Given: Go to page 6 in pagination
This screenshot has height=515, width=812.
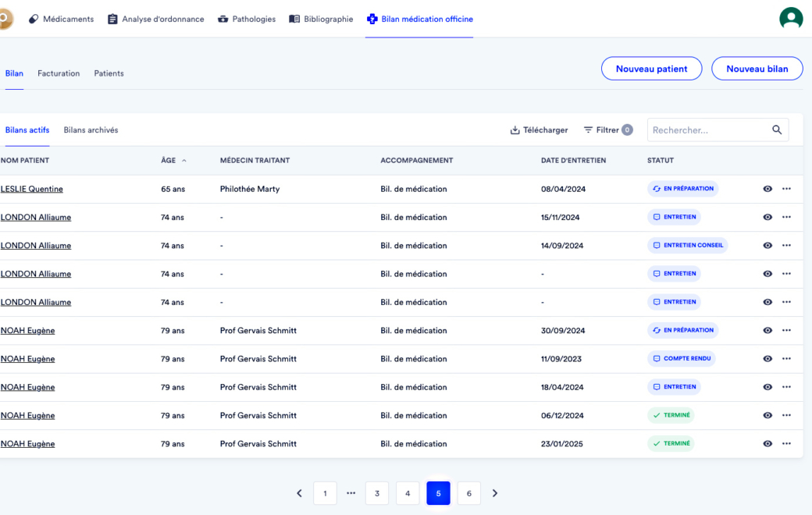Looking at the screenshot, I should pyautogui.click(x=468, y=493).
